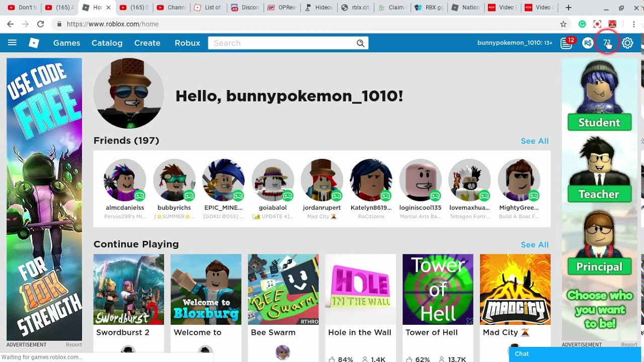
Task: Open the Hole in the Wall thumbnail
Action: (x=360, y=289)
